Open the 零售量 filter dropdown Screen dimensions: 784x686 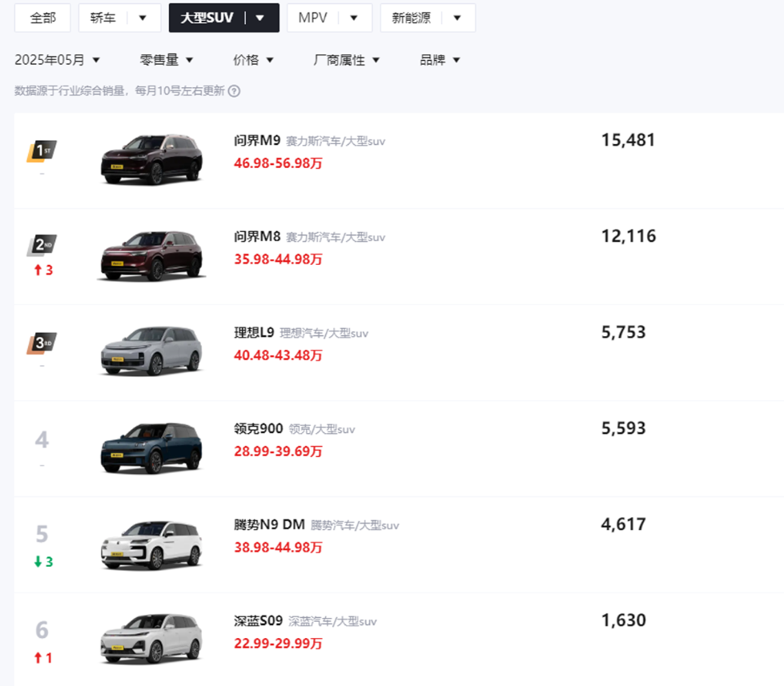[166, 60]
